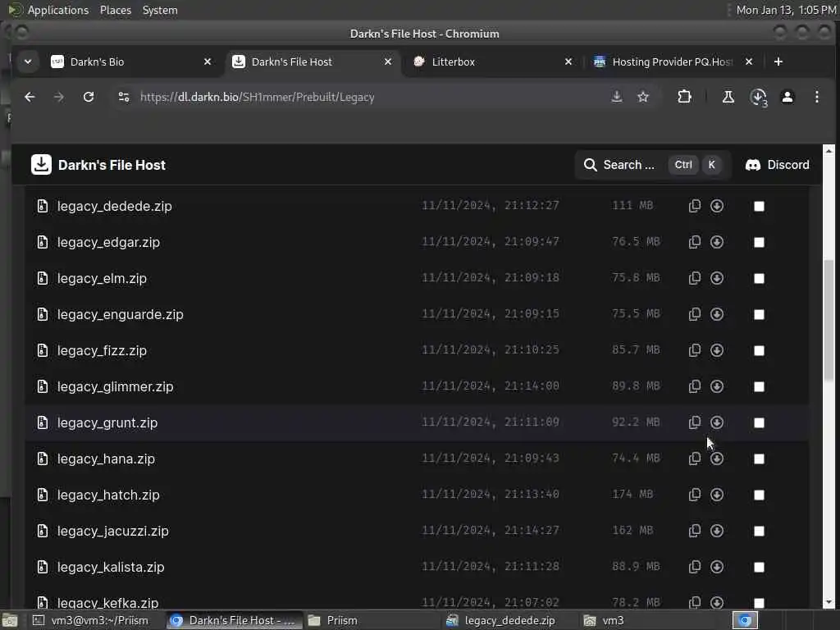Copy link for legacy_elm.zip
Image resolution: width=840 pixels, height=630 pixels.
point(694,277)
